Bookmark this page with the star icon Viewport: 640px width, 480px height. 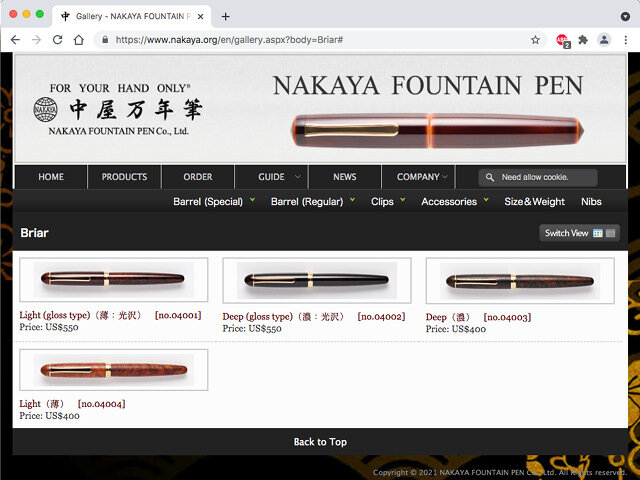[x=536, y=39]
